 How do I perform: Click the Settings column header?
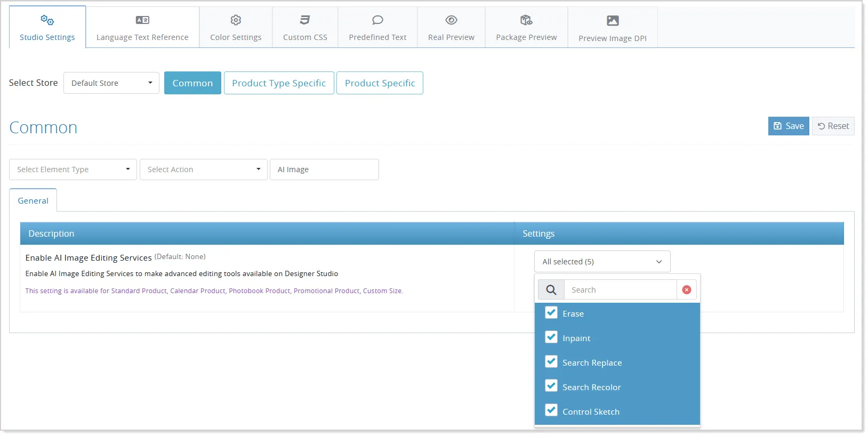point(679,233)
